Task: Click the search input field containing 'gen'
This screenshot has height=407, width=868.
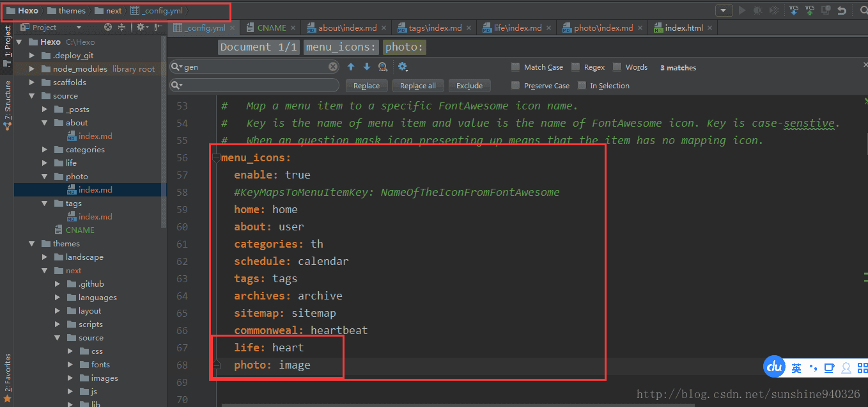Action: pos(254,67)
